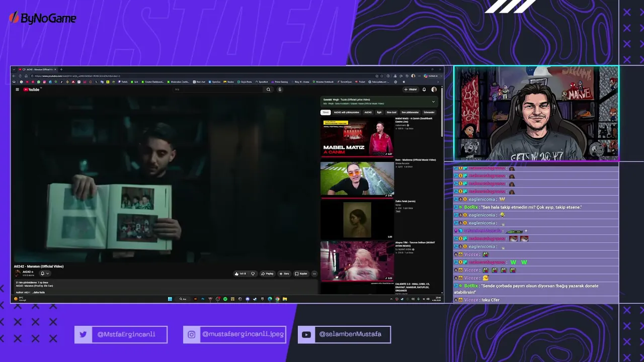
Task: Open a new browser tab
Action: [x=61, y=69]
